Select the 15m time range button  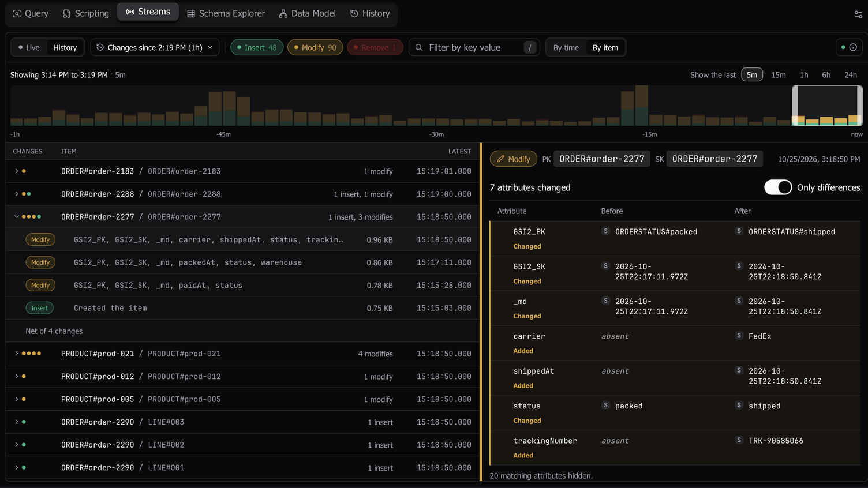click(x=779, y=75)
